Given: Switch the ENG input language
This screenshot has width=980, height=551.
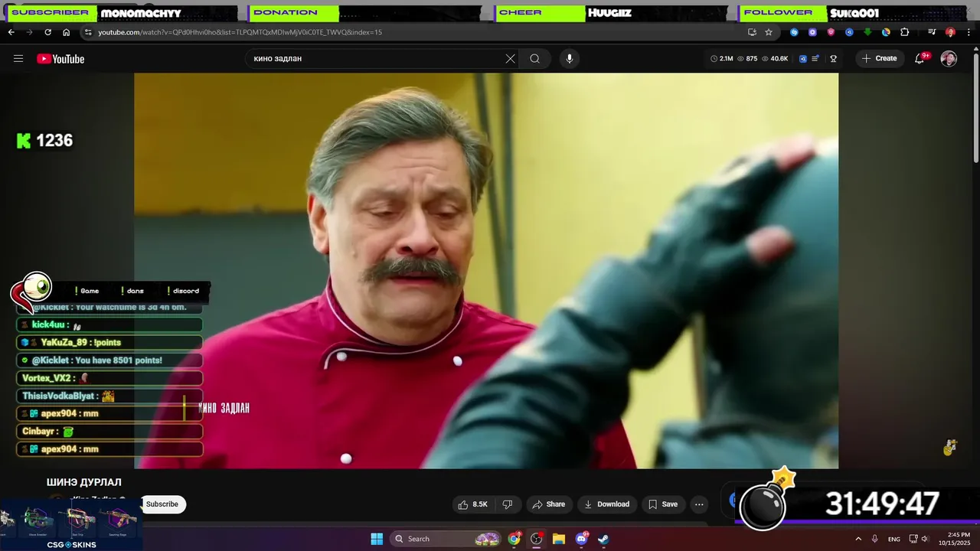Looking at the screenshot, I should 893,539.
